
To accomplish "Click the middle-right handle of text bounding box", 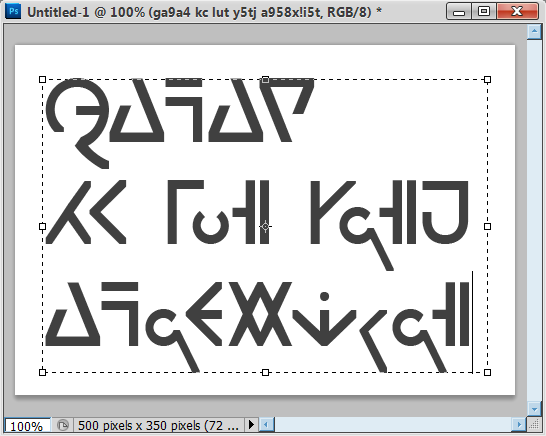I will click(x=488, y=227).
